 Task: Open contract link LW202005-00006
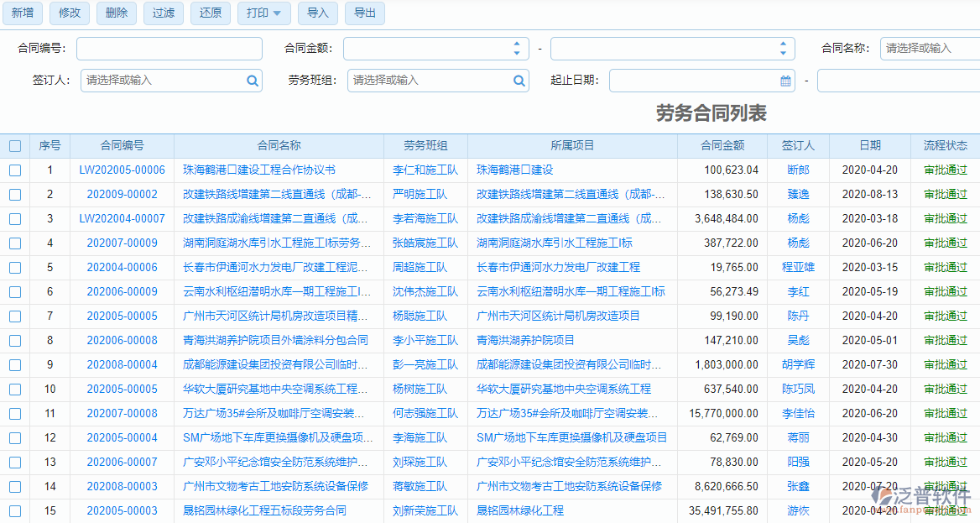click(122, 170)
